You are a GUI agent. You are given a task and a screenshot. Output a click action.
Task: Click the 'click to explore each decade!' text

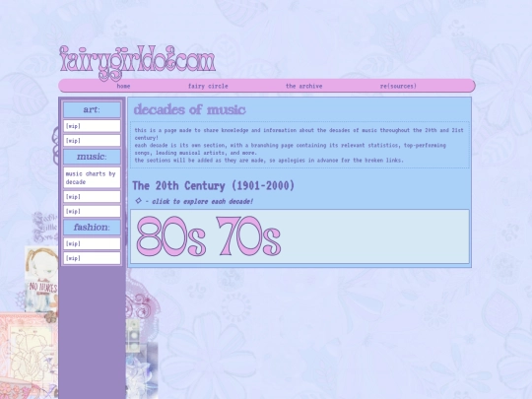(x=203, y=202)
